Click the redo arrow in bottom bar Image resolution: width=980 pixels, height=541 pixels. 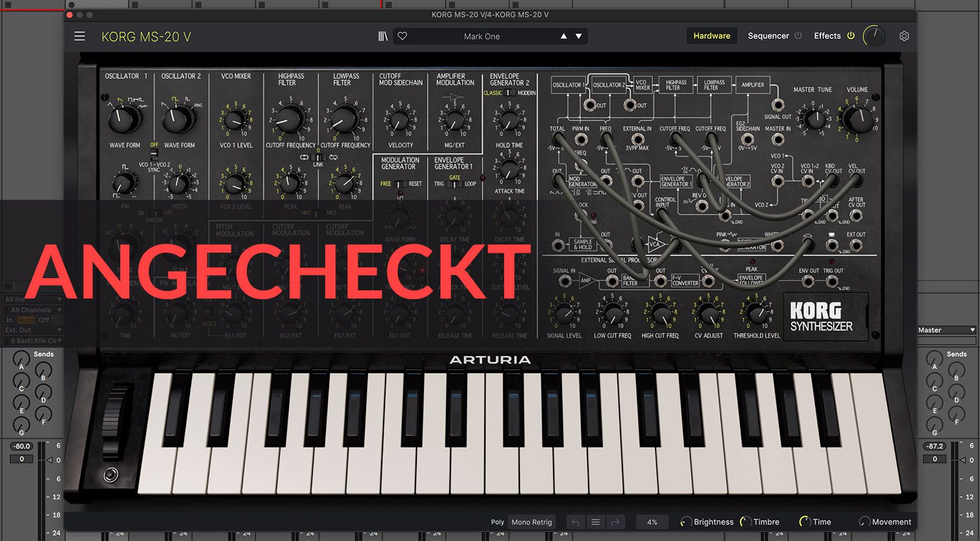[615, 522]
